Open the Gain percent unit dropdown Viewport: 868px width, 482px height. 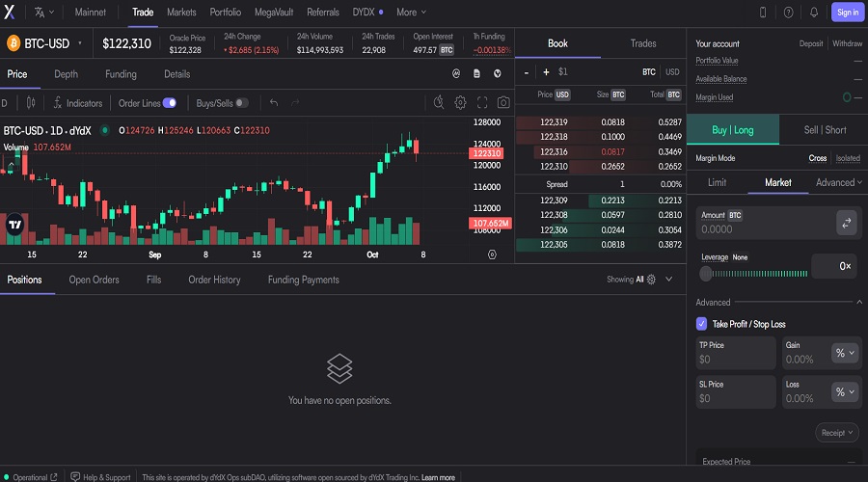[845, 353]
